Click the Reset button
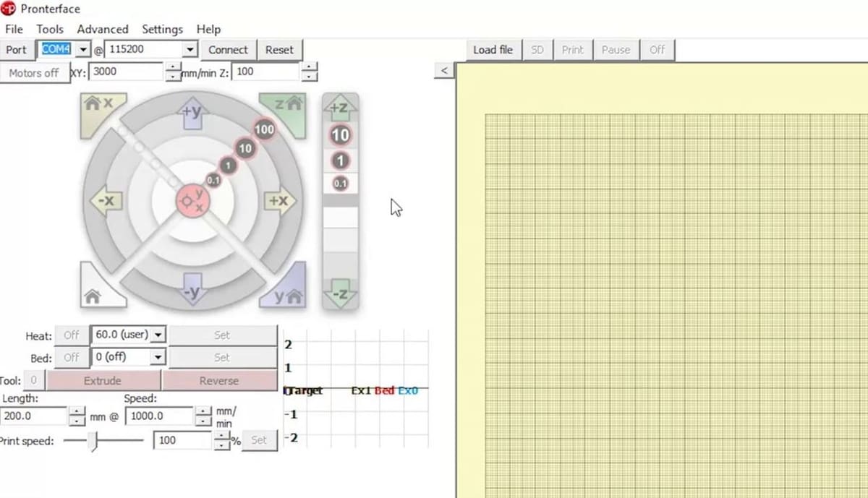Screen dimensions: 868x498 point(279,50)
